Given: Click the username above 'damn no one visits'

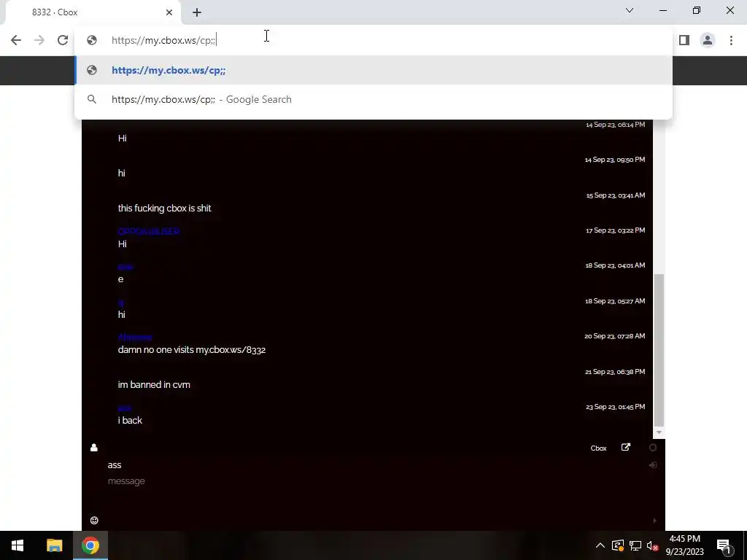Looking at the screenshot, I should (135, 337).
